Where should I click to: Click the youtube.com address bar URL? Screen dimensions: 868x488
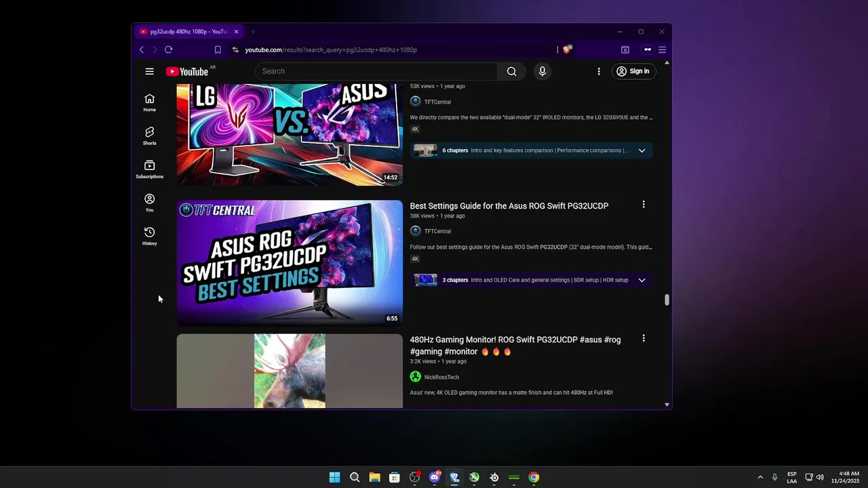[x=331, y=49]
